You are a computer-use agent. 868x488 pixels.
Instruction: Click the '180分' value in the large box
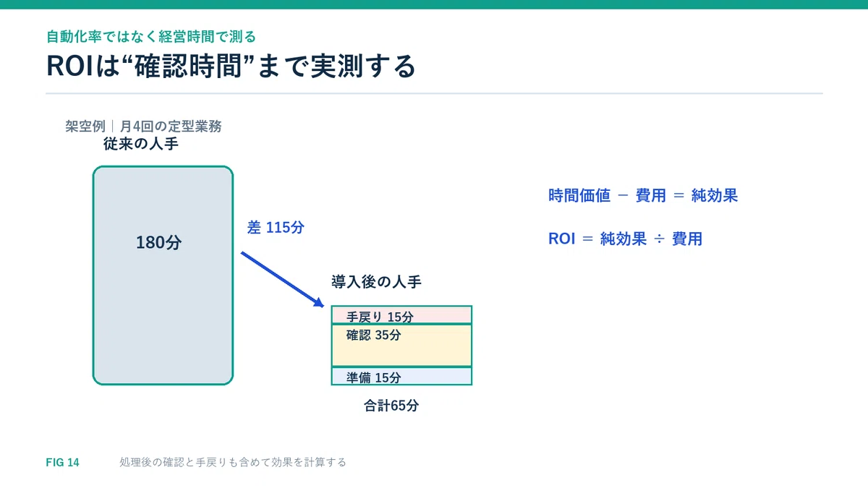pyautogui.click(x=159, y=244)
